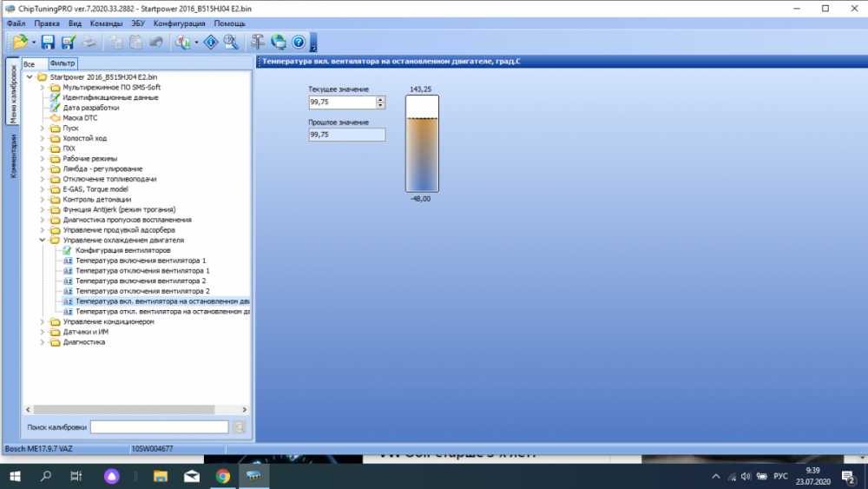Select the Контроль детонации folder
Screen dimensions: 868x489
click(97, 200)
